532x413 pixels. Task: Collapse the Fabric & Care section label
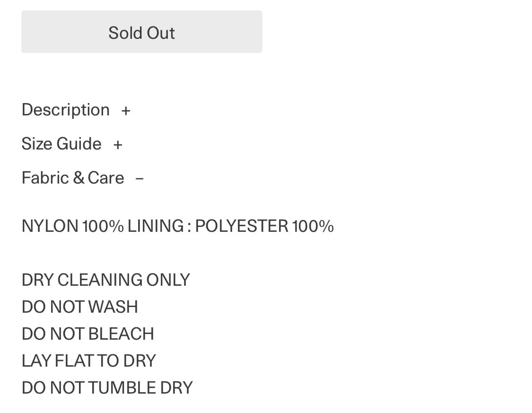pyautogui.click(x=73, y=178)
